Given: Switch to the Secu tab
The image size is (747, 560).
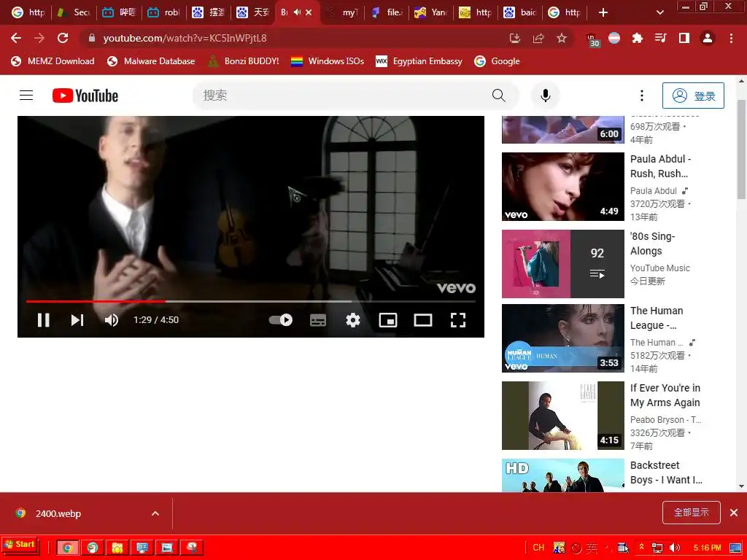Looking at the screenshot, I should [74, 12].
